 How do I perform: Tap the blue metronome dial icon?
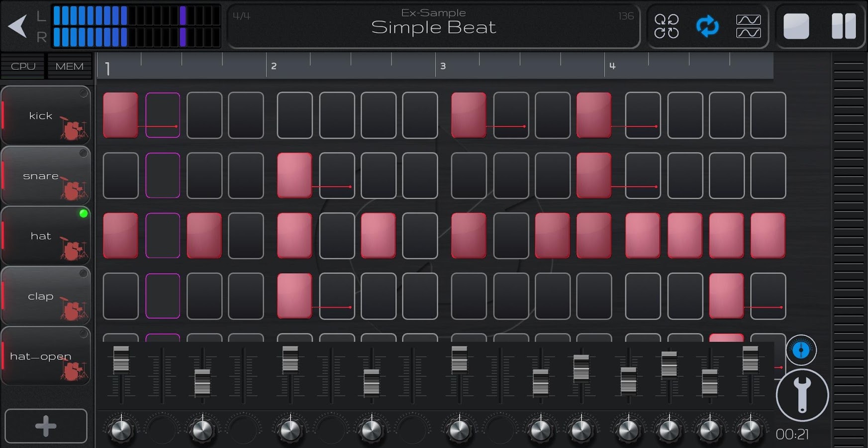tap(801, 350)
